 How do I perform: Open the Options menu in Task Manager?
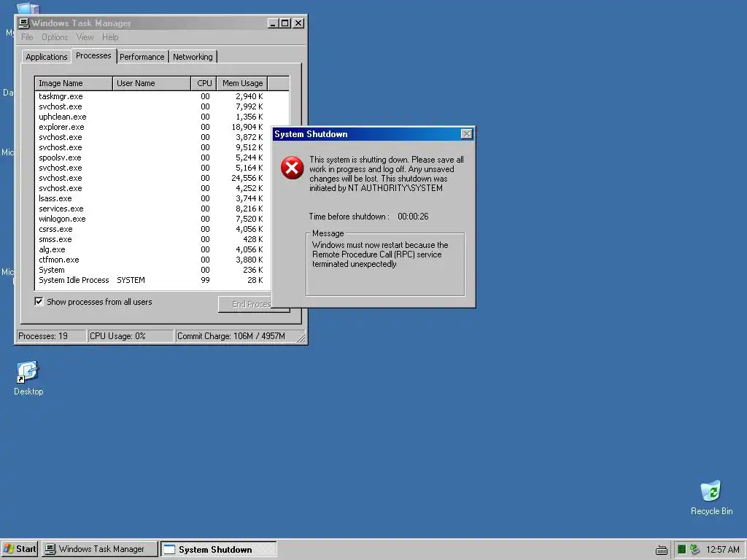(55, 37)
